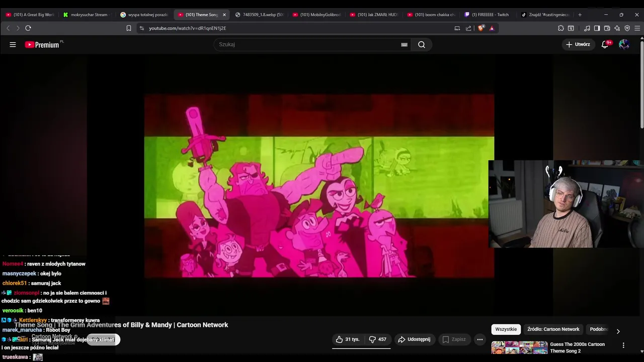Click the share page icon in address bar

point(468,28)
